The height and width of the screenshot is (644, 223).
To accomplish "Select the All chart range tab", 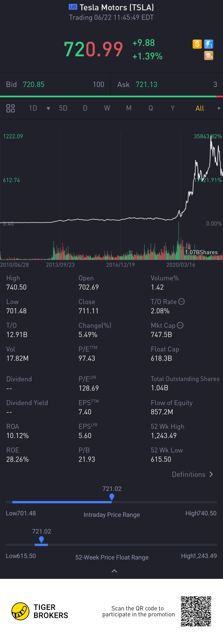I will coord(200,108).
